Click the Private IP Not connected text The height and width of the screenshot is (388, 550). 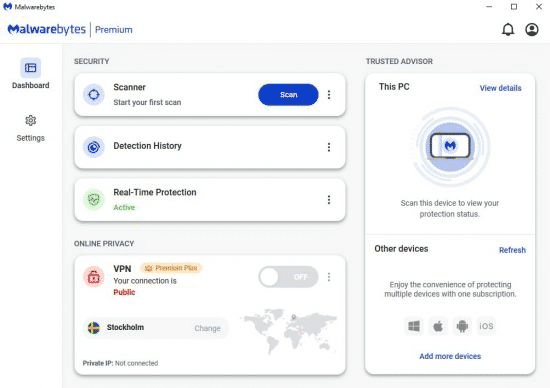coord(120,363)
